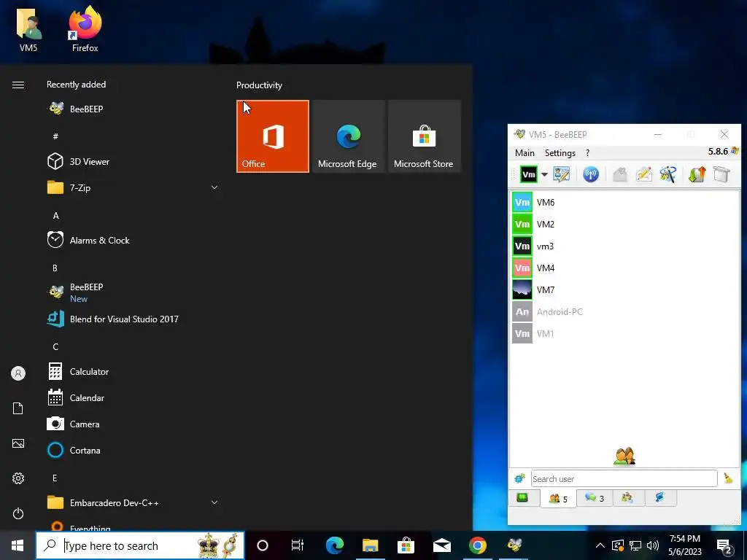This screenshot has height=560, width=747.
Task: Open Settings gear in the Start sidebar
Action: click(18, 478)
